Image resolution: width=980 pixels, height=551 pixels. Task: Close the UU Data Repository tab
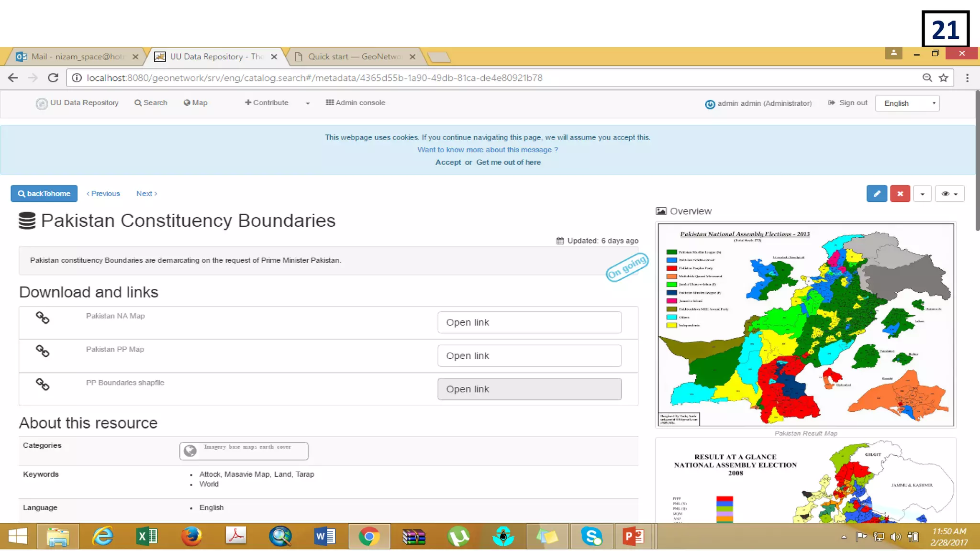pyautogui.click(x=274, y=57)
